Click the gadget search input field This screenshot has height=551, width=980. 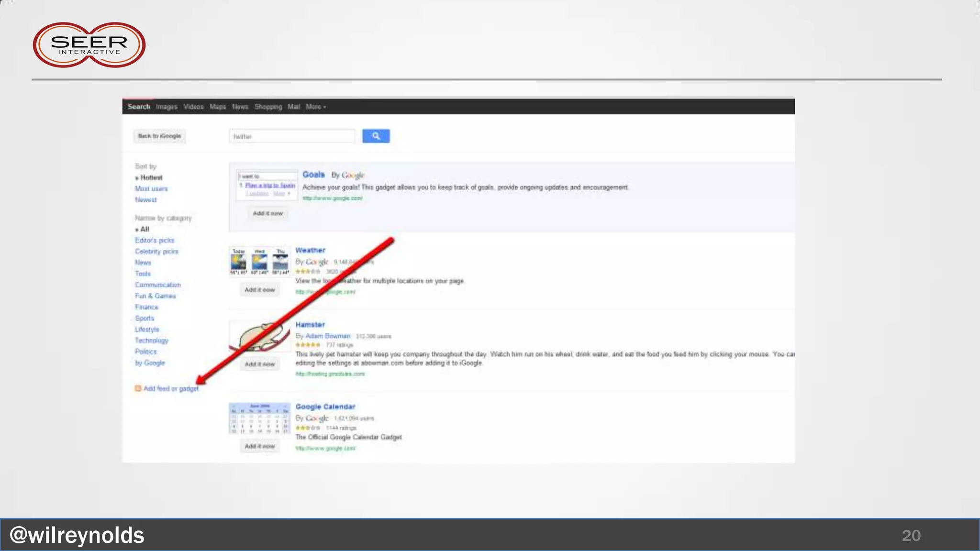tap(292, 136)
